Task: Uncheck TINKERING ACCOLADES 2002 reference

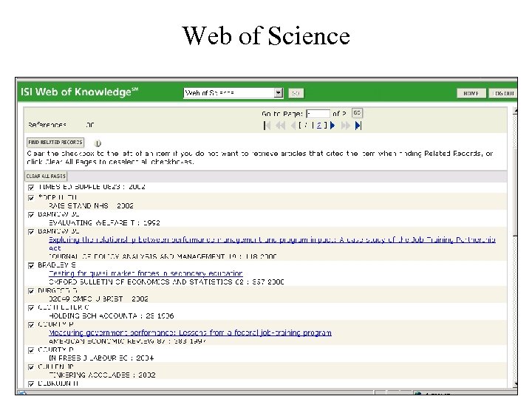Action: pos(31,367)
